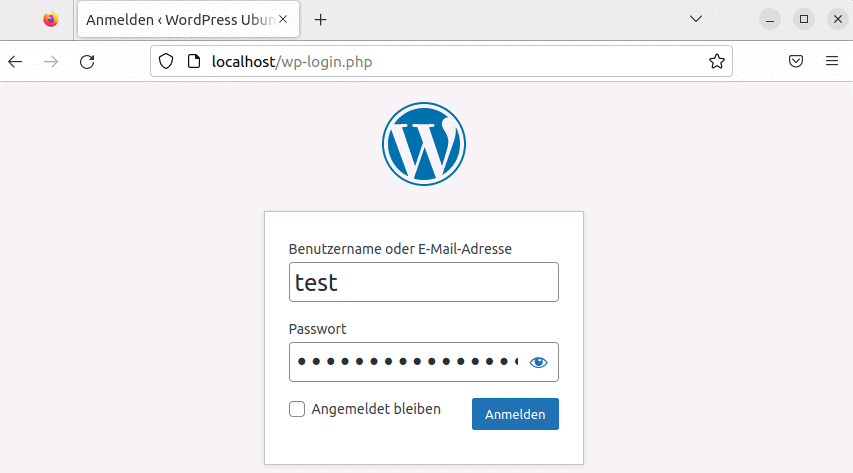Viewport: 853px width, 473px height.
Task: Save page to Pocket
Action: pyautogui.click(x=796, y=62)
